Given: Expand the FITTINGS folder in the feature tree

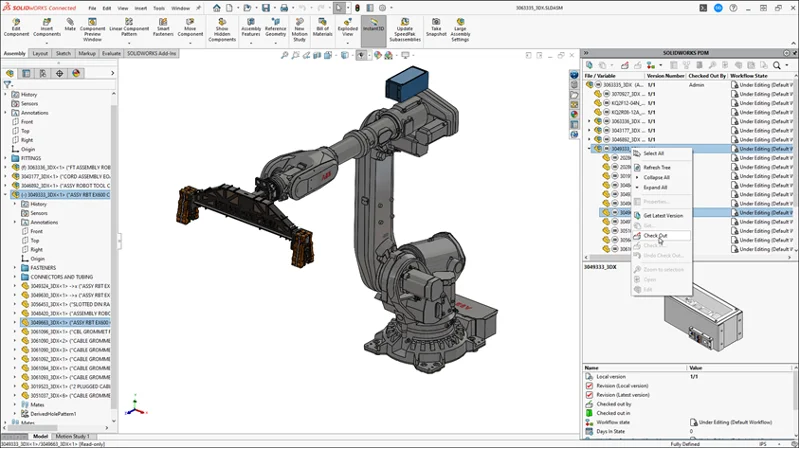Looking at the screenshot, I should (x=6, y=158).
